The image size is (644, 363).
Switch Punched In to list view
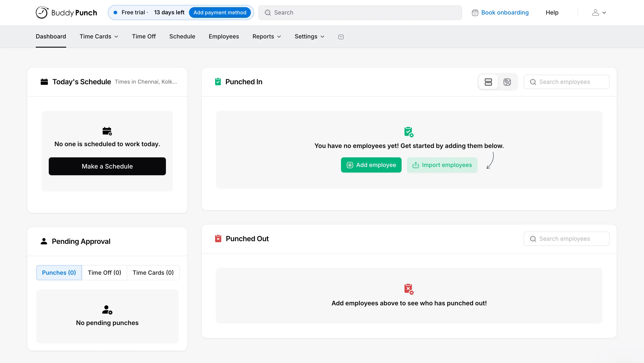[488, 82]
